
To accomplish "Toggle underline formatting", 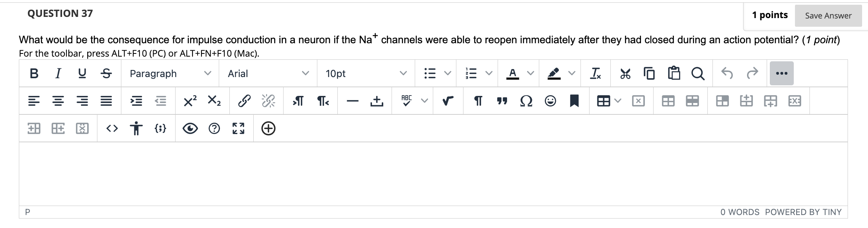I will pos(82,74).
